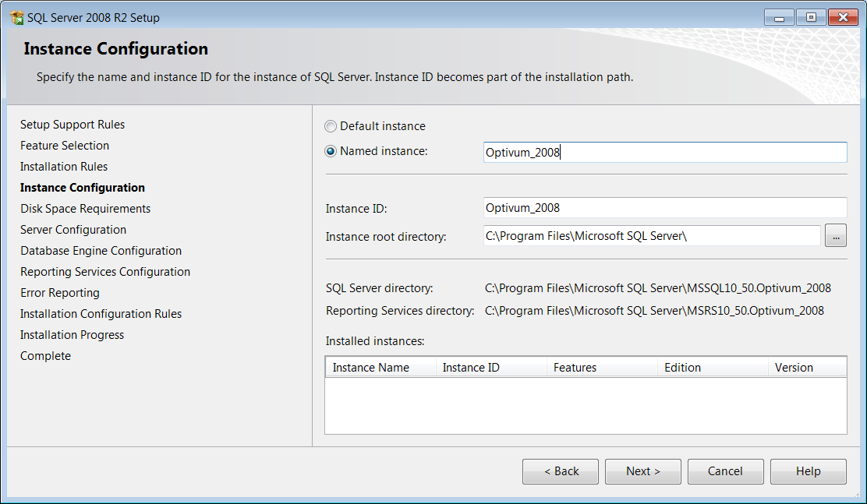Cancel the SQL Server setup
The width and height of the screenshot is (867, 504).
[725, 471]
